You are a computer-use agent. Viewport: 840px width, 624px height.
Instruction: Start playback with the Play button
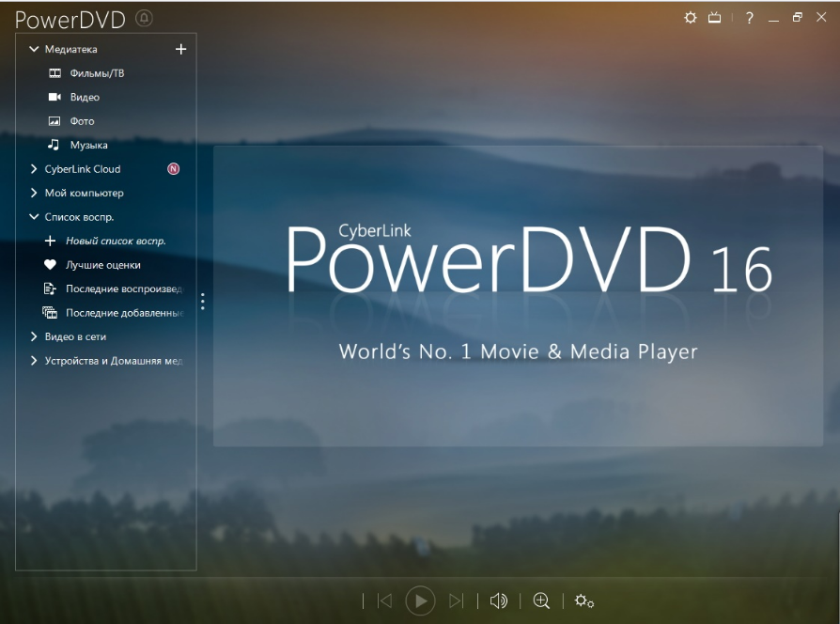[421, 601]
